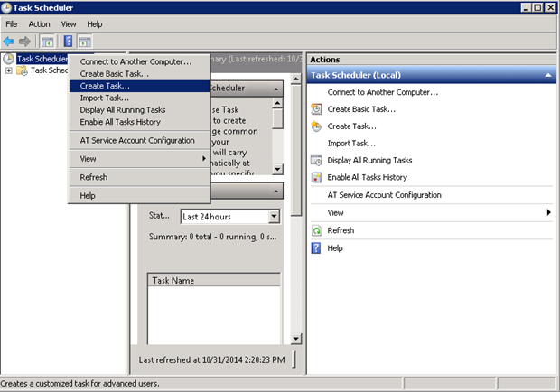Open the Help menu in menu bar

[95, 24]
